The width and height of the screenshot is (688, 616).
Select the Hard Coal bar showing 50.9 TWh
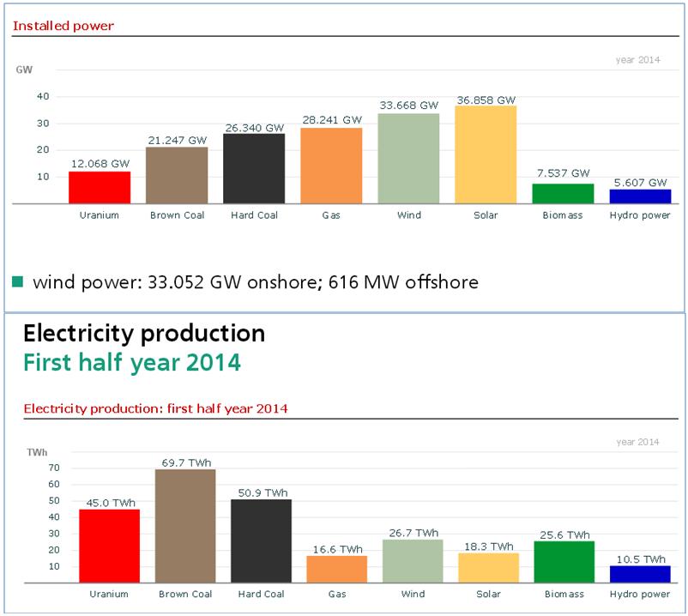tap(262, 541)
